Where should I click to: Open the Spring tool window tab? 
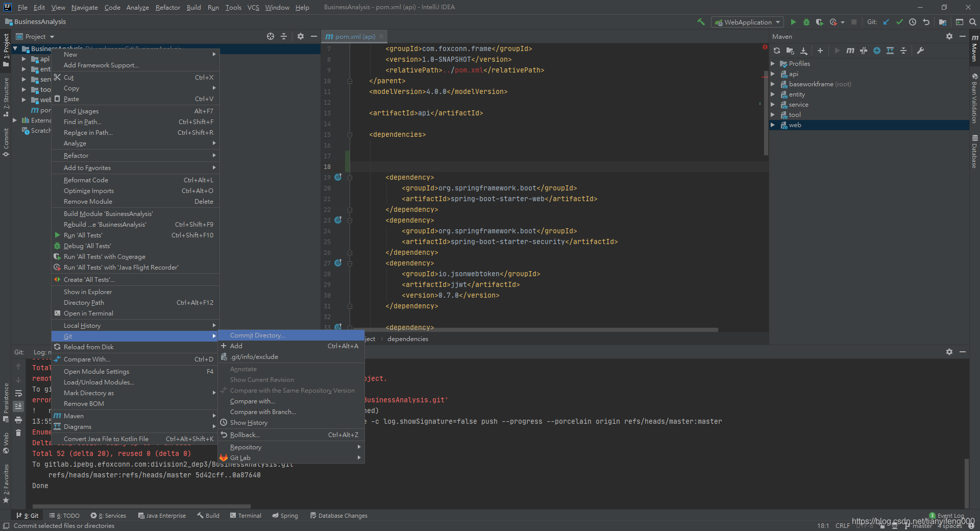285,516
